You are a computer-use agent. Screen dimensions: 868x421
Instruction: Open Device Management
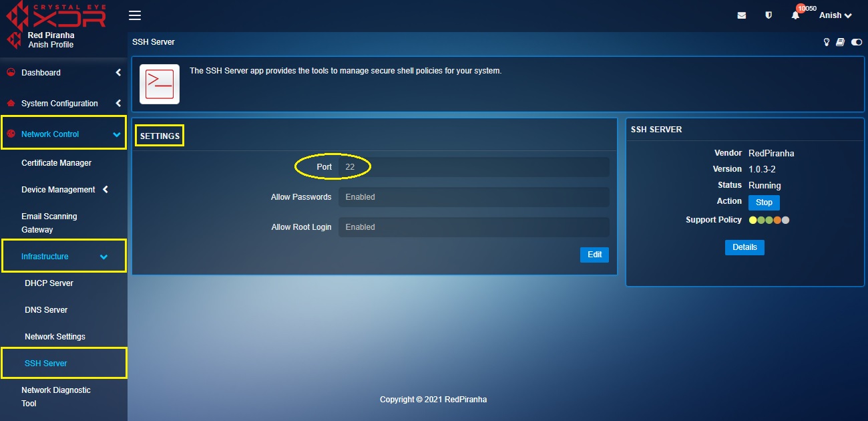58,190
